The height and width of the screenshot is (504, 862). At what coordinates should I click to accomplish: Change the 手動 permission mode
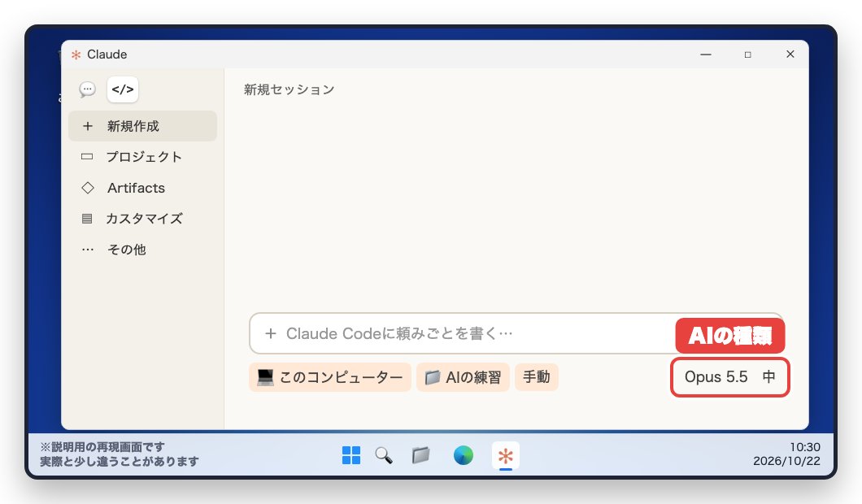click(537, 377)
